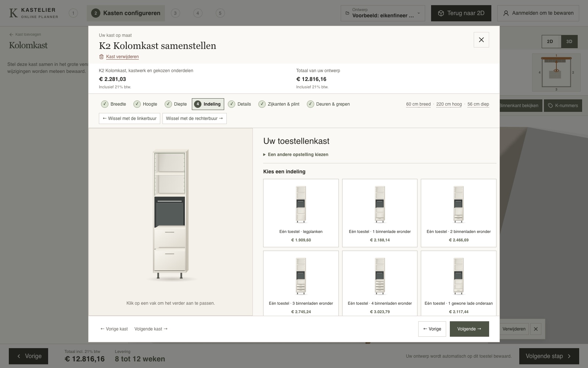Screen dimensions: 588x368
Task: Switch view to 2D toggle
Action: (x=551, y=42)
